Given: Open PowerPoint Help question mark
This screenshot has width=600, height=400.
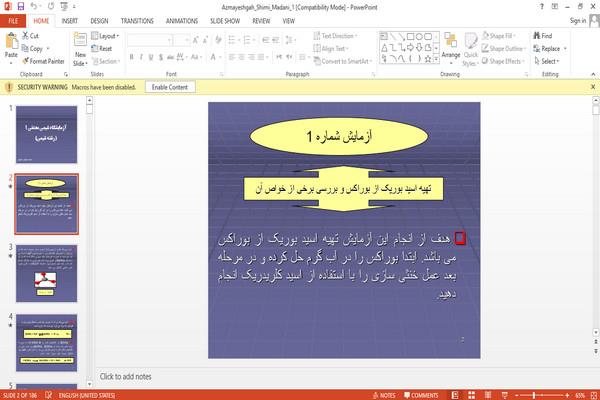Looking at the screenshot, I should pyautogui.click(x=541, y=7).
